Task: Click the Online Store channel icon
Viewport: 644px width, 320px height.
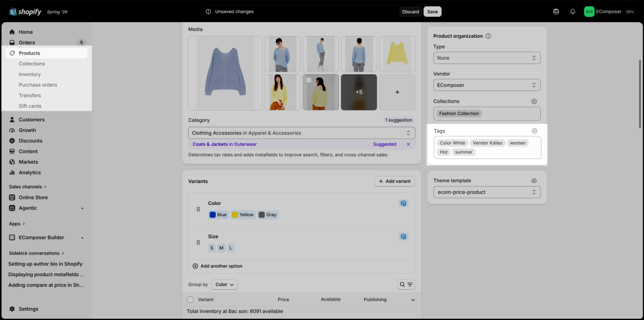Action: tap(13, 197)
